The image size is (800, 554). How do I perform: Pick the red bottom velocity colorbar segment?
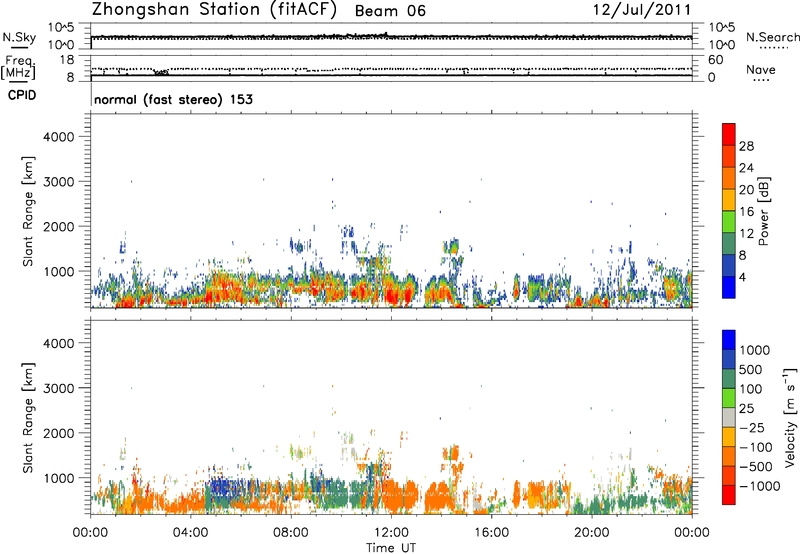pyautogui.click(x=729, y=495)
